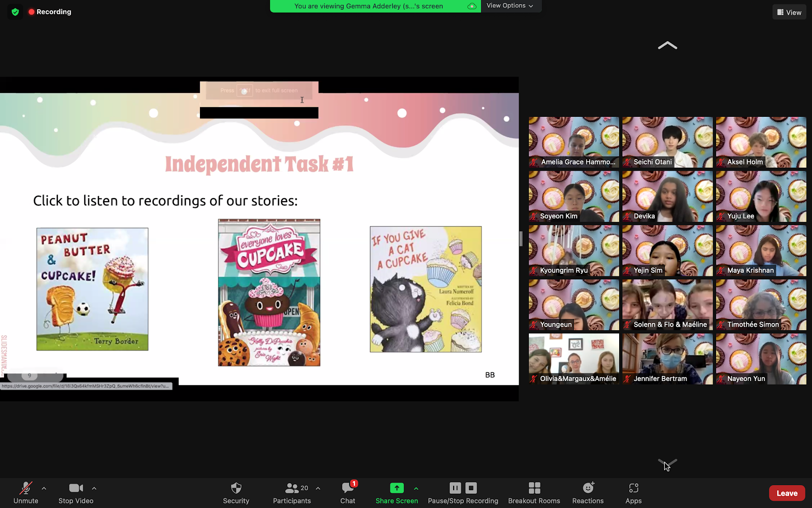Viewport: 812px width, 508px height.
Task: Select Youngeun video tile
Action: [574, 305]
